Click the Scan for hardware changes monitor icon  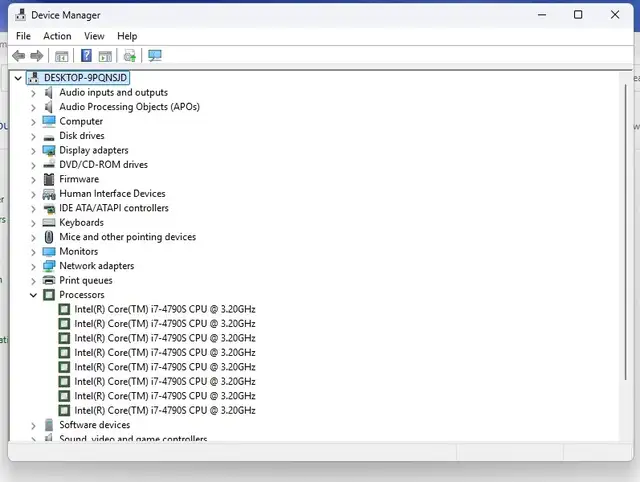pyautogui.click(x=155, y=56)
